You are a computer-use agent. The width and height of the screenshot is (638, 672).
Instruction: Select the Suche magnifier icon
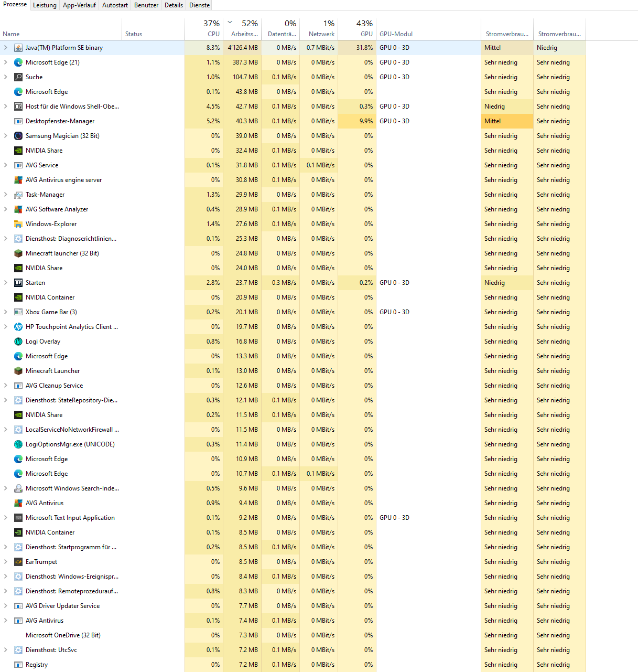tap(18, 77)
